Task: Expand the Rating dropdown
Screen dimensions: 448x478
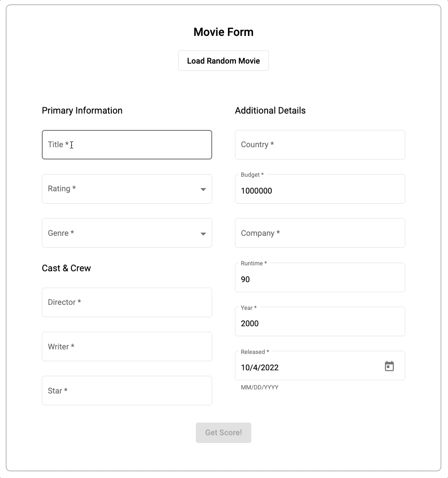Action: [x=127, y=189]
